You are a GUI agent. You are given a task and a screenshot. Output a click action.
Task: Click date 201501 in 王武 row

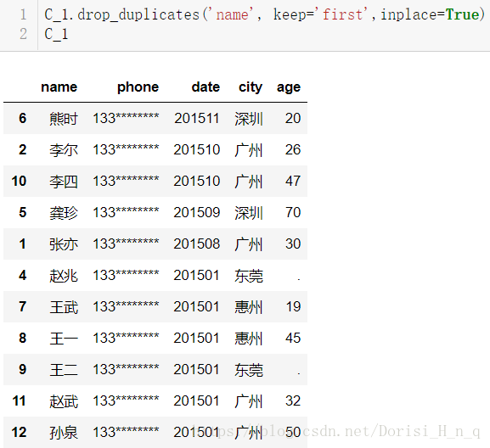pyautogui.click(x=197, y=306)
